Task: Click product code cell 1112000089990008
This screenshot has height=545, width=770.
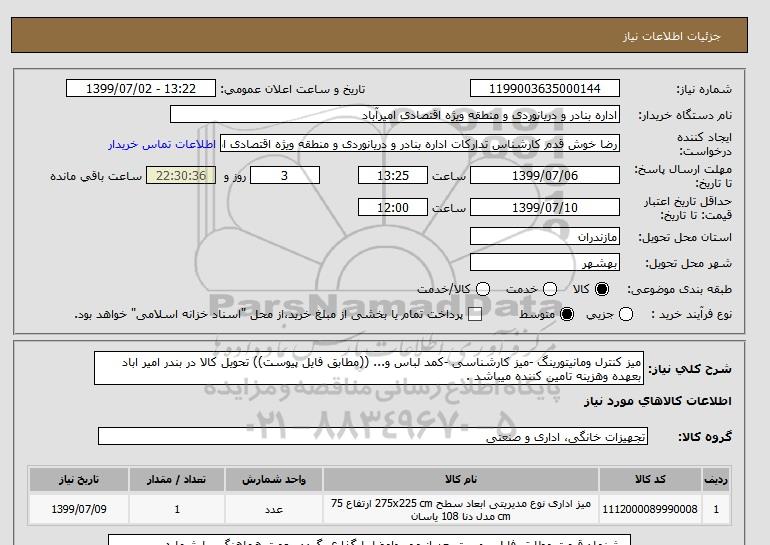Action: point(650,510)
